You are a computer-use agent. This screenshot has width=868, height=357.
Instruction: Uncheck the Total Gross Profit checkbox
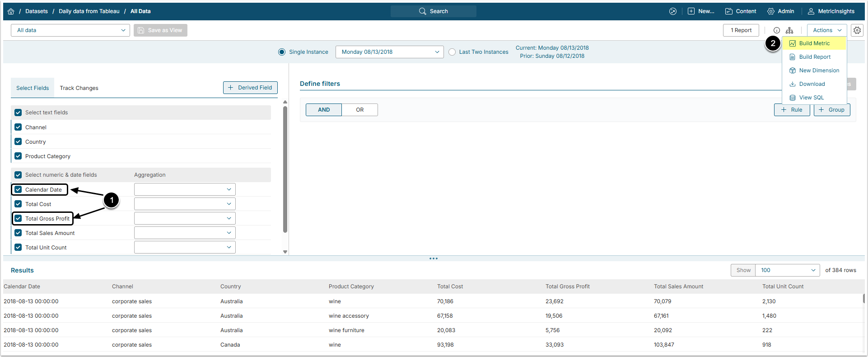pyautogui.click(x=18, y=219)
